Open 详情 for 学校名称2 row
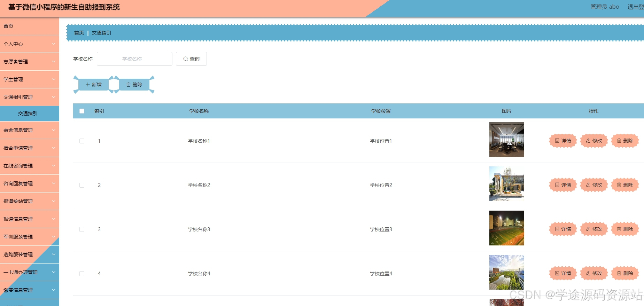 [563, 185]
